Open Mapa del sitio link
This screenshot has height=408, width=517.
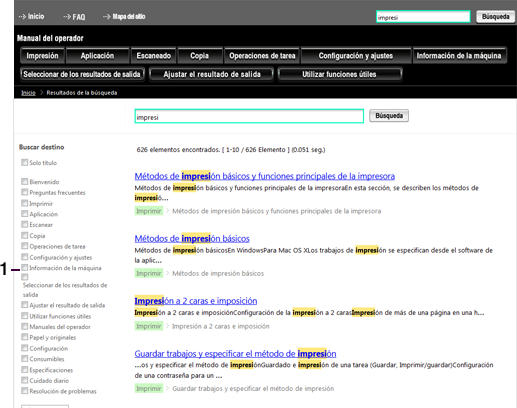coord(124,16)
